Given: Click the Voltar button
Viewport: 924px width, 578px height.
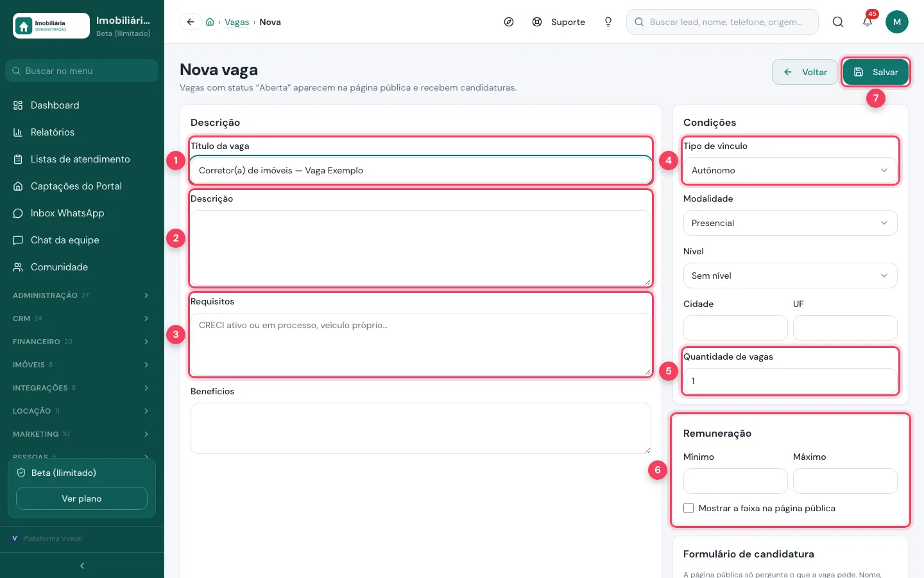Looking at the screenshot, I should (805, 72).
